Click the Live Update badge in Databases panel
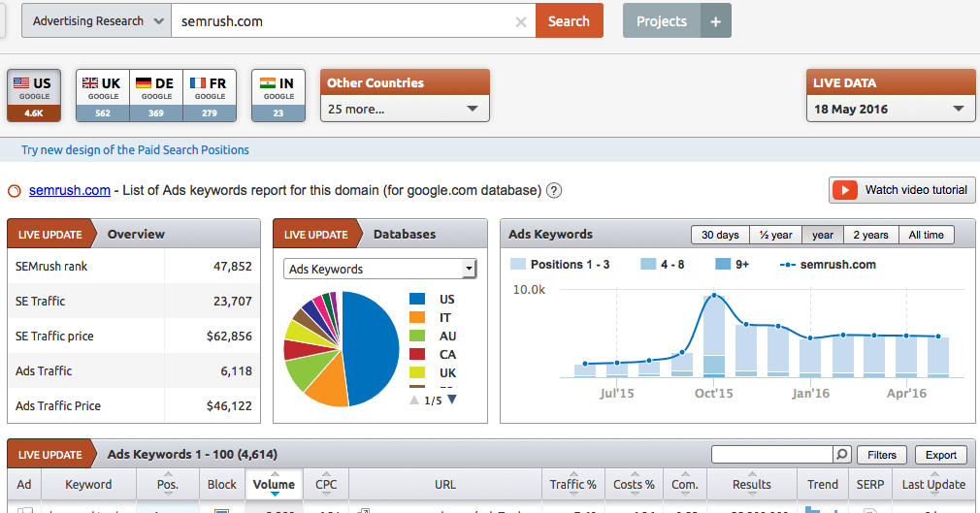Image resolution: width=980 pixels, height=513 pixels. coord(315,235)
